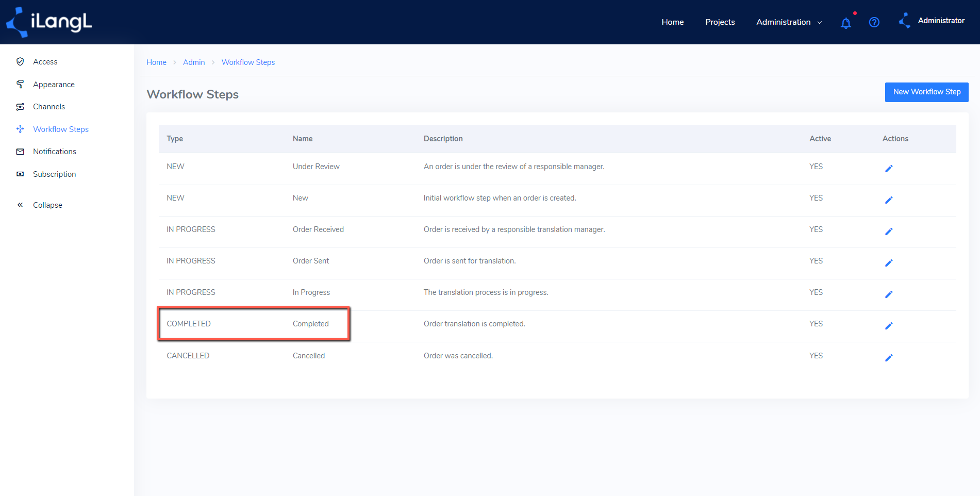Collapse the sidebar via Collapse label
This screenshot has height=496, width=980.
[47, 205]
